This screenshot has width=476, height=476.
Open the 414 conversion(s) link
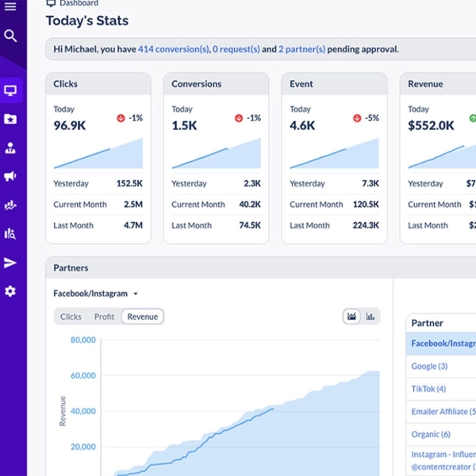[x=174, y=49]
